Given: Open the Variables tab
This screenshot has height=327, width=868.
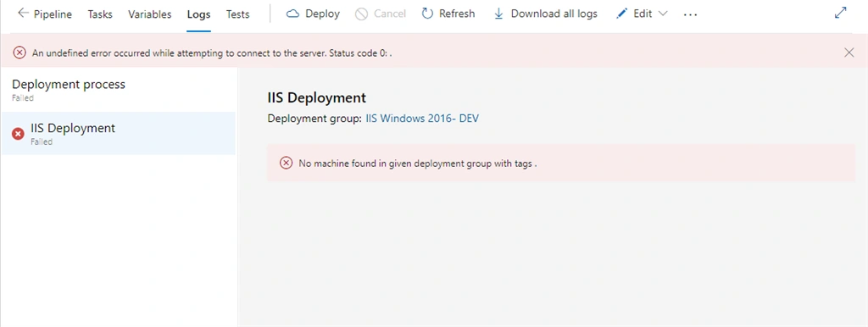Looking at the screenshot, I should click(149, 14).
